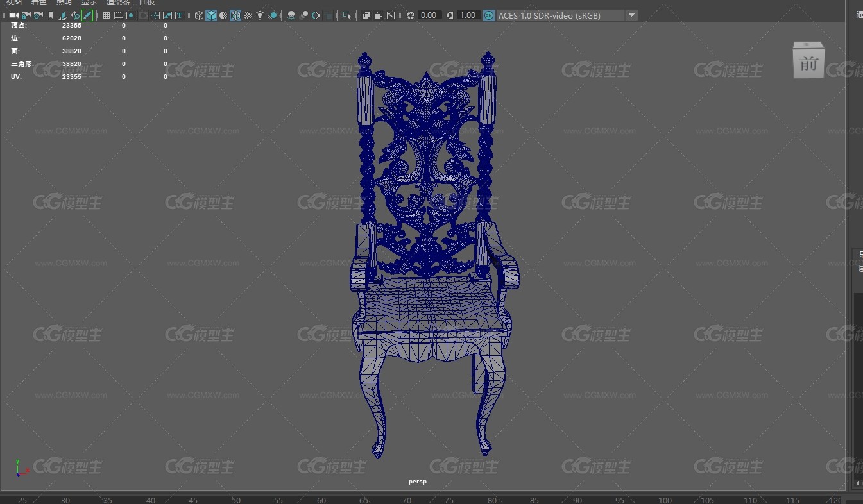Toggle use all lights icon
Viewport: 863px width, 504px height.
[260, 15]
